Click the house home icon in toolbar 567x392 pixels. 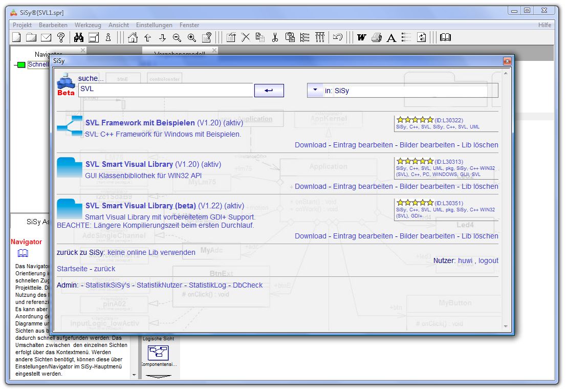click(x=133, y=37)
